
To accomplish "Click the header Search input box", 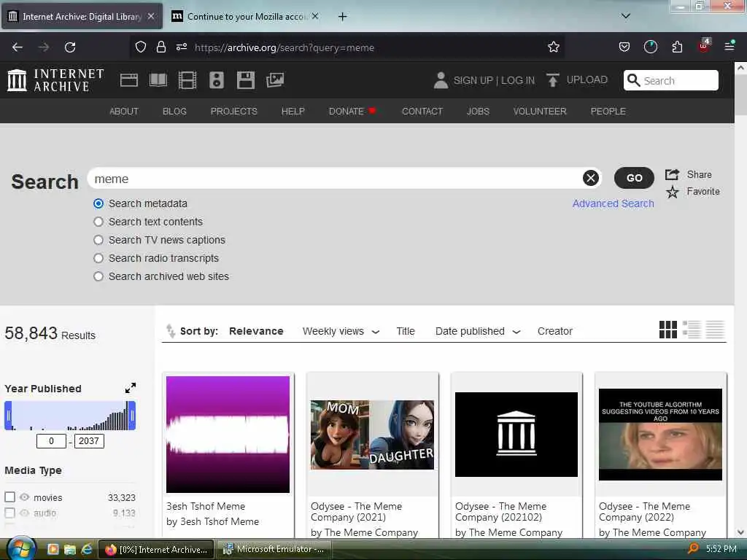I will tap(671, 80).
